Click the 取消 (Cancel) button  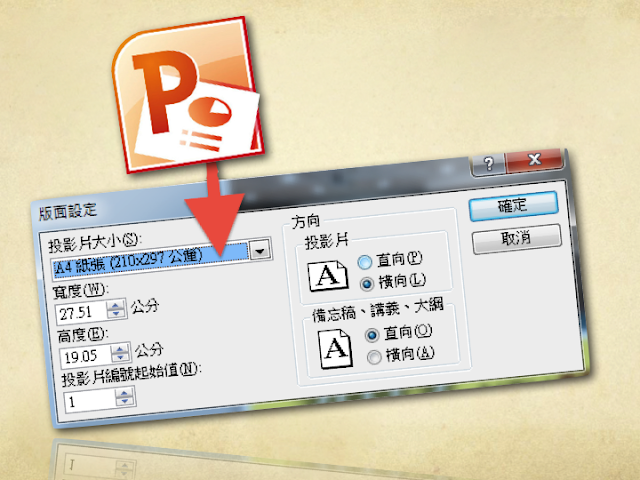point(517,238)
